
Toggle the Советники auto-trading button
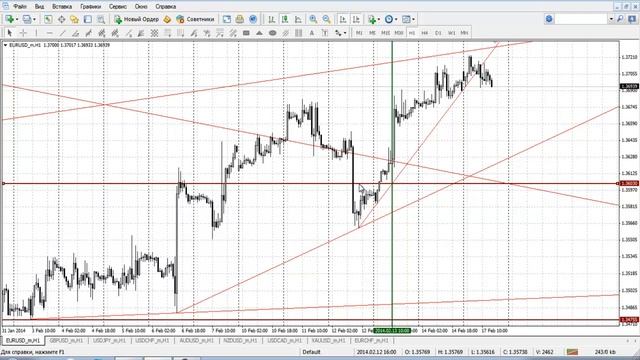[x=195, y=19]
